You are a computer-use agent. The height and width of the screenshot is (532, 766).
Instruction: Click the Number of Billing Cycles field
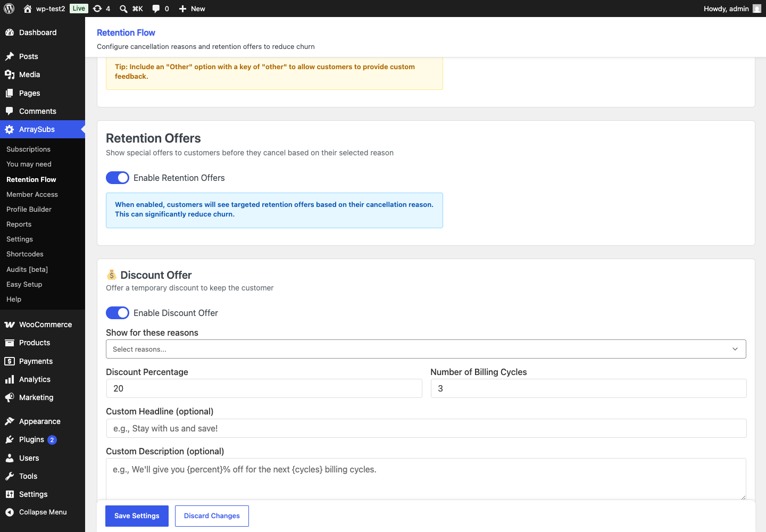[x=588, y=388]
